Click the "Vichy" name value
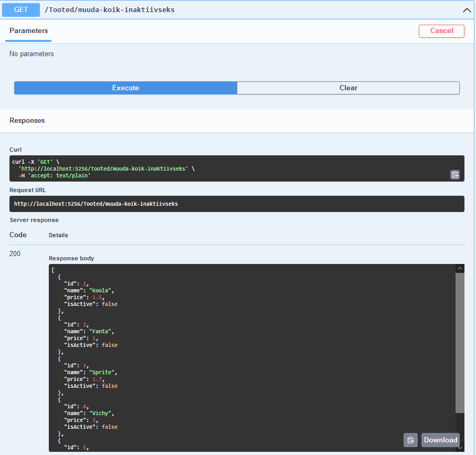 tap(100, 414)
